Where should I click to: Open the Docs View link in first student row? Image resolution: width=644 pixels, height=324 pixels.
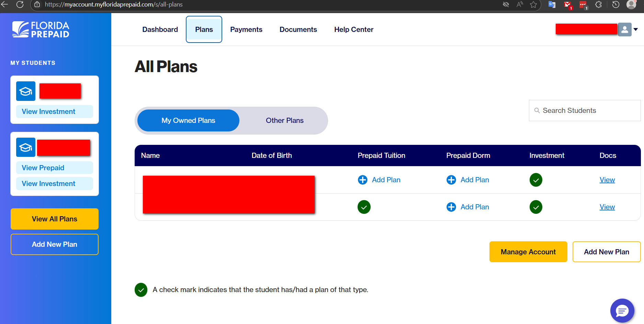607,180
